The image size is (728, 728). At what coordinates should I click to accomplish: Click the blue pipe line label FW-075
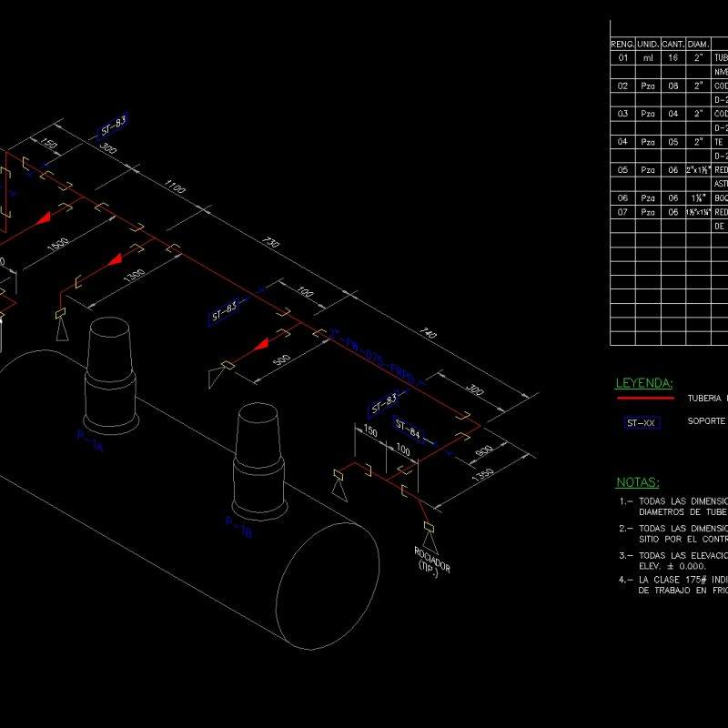point(364,350)
